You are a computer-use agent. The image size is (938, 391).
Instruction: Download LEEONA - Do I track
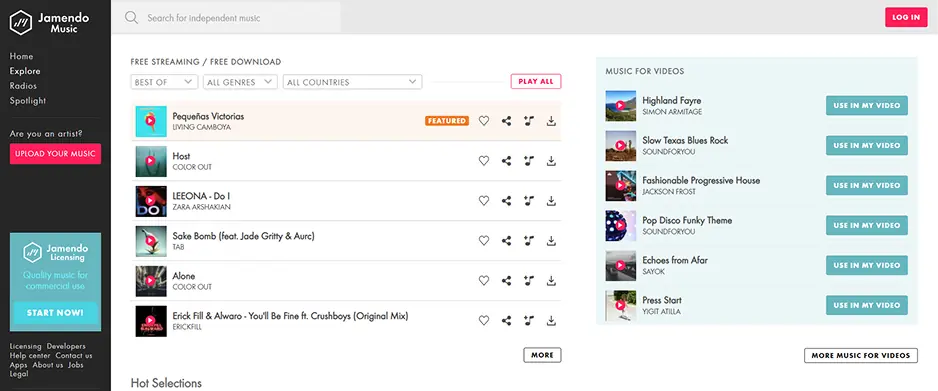point(551,201)
